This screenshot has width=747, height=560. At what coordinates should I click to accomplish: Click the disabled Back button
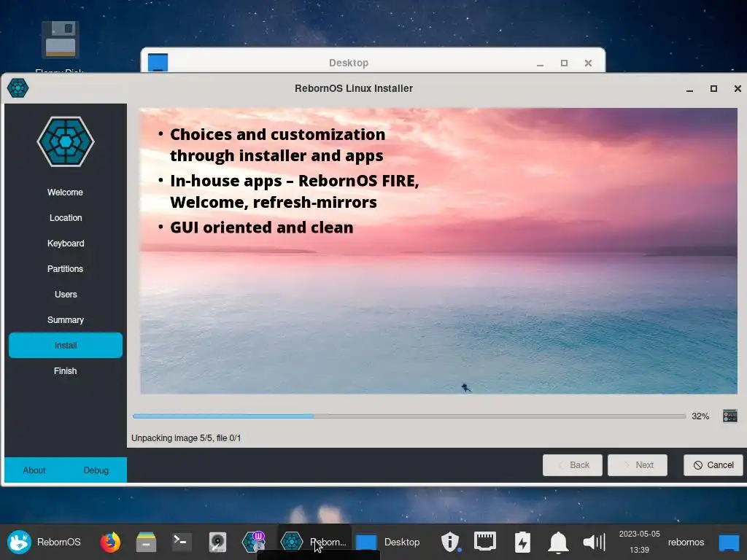pos(572,464)
